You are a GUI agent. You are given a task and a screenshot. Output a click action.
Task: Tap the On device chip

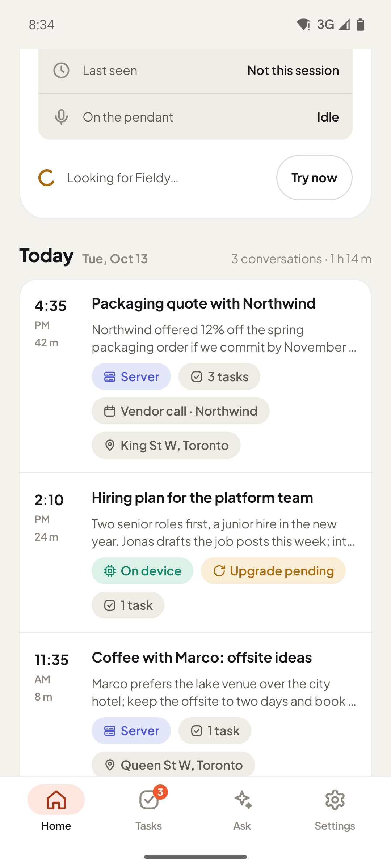pos(142,571)
